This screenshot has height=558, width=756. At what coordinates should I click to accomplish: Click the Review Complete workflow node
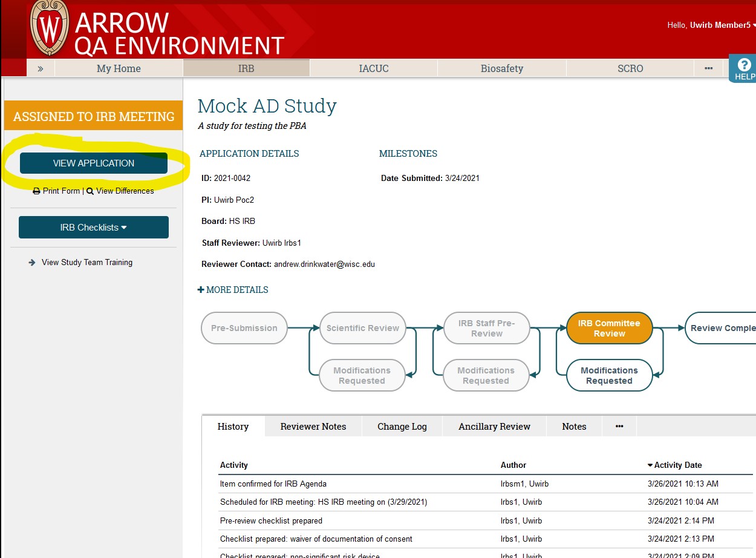(723, 327)
